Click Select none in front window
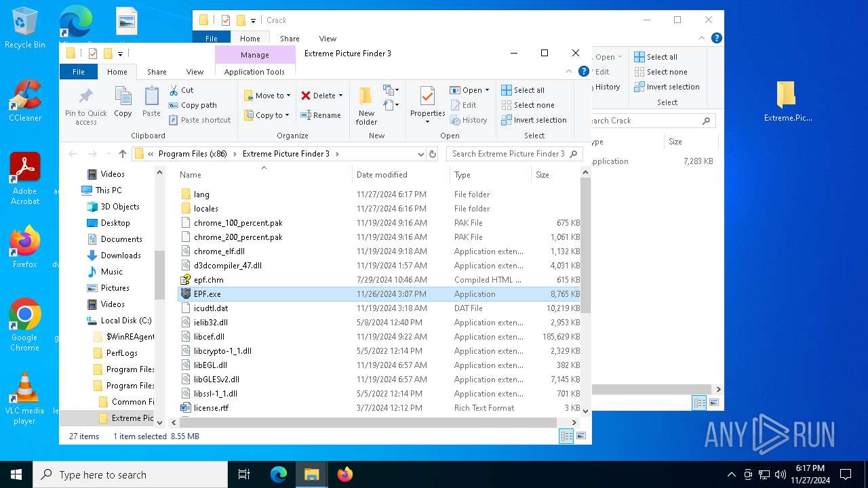 (528, 105)
